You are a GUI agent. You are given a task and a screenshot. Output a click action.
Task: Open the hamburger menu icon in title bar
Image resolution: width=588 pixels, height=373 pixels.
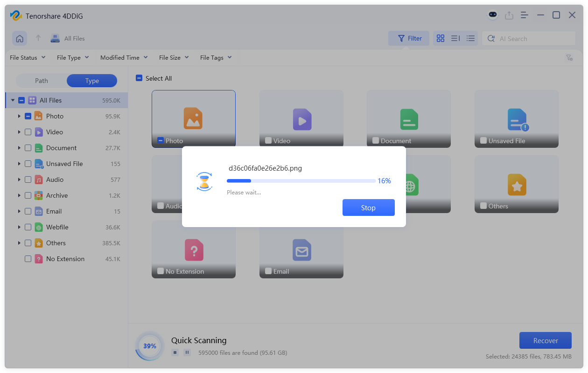[525, 15]
